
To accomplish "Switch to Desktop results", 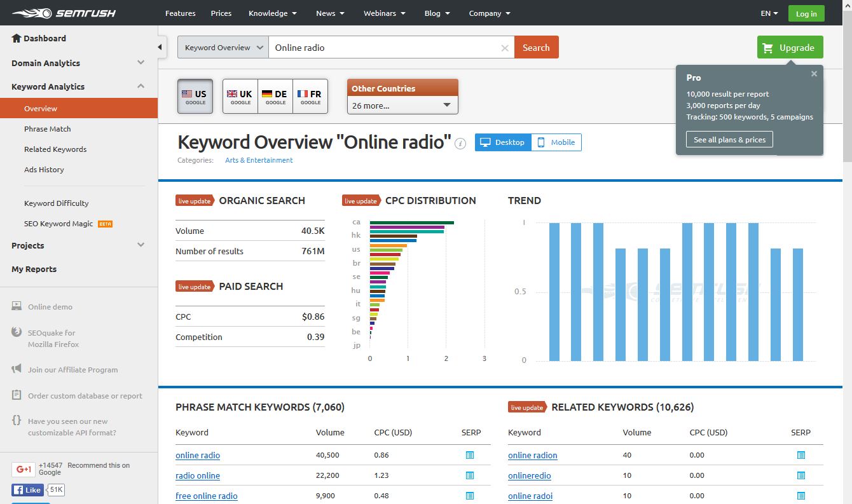I will click(x=504, y=142).
